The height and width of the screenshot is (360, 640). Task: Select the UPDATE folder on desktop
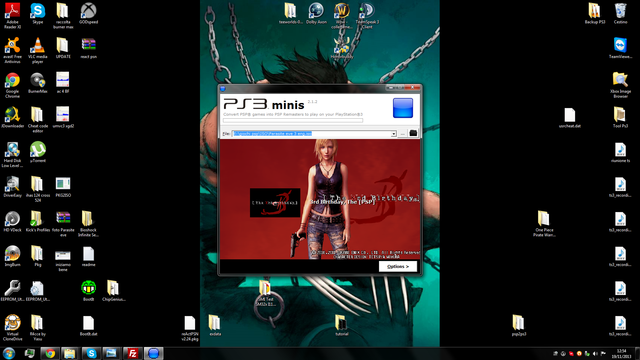coord(63,48)
